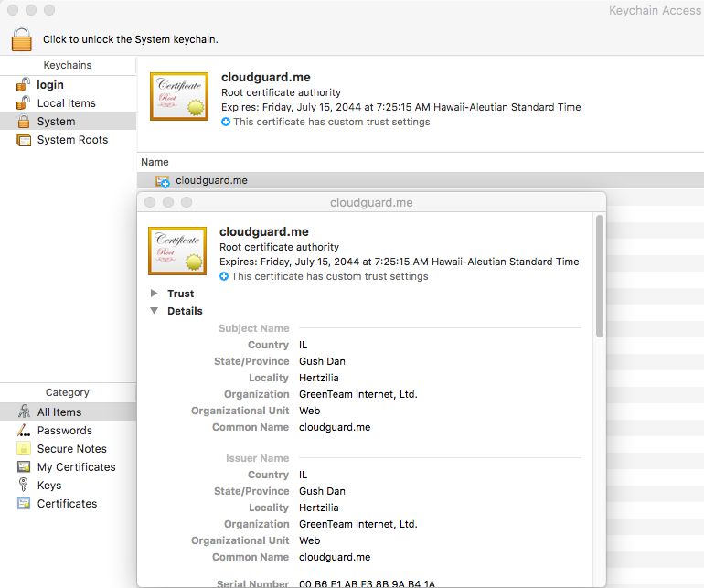
Task: Click the padlock to unlock System keychain
Action: click(22, 39)
